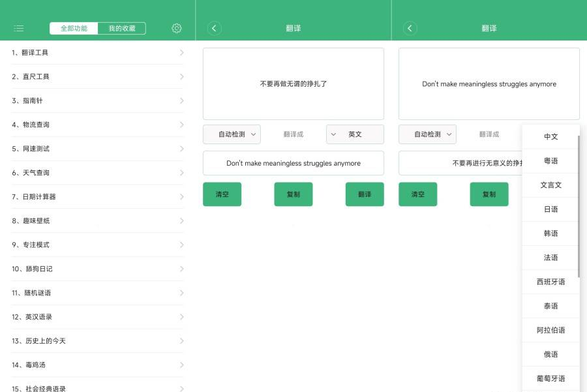Select 西班牙语 from language list

click(x=550, y=282)
